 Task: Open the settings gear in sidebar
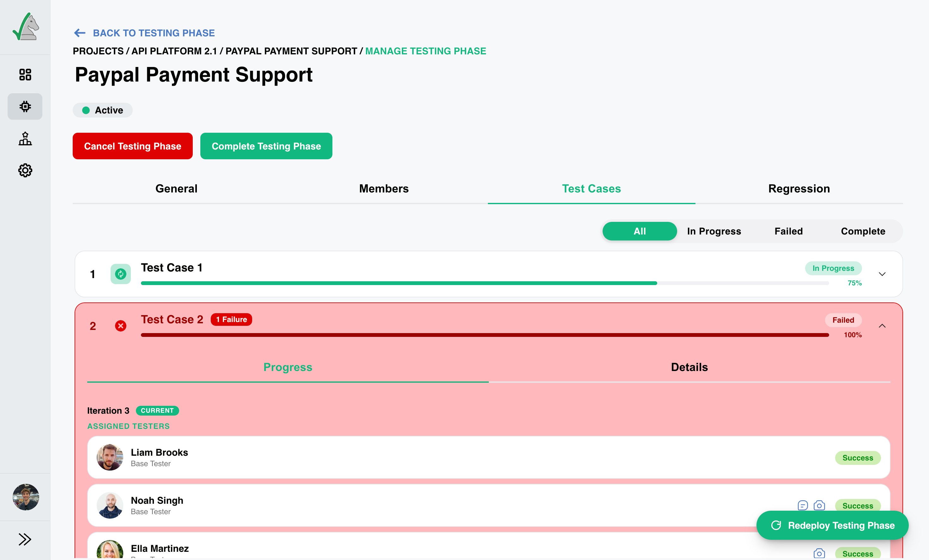25,170
